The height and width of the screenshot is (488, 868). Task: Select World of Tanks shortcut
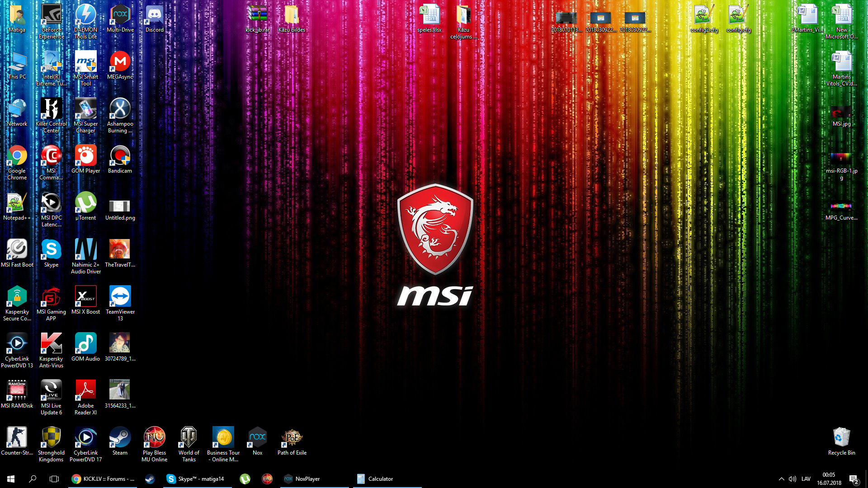(x=189, y=444)
